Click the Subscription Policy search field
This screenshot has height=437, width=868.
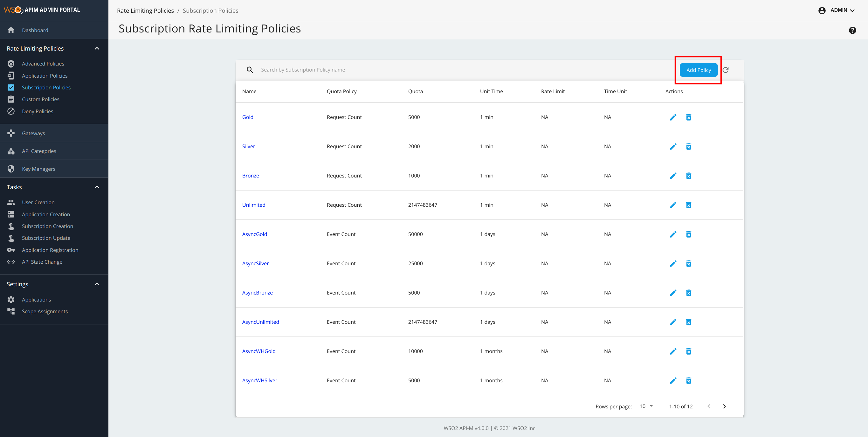point(337,69)
